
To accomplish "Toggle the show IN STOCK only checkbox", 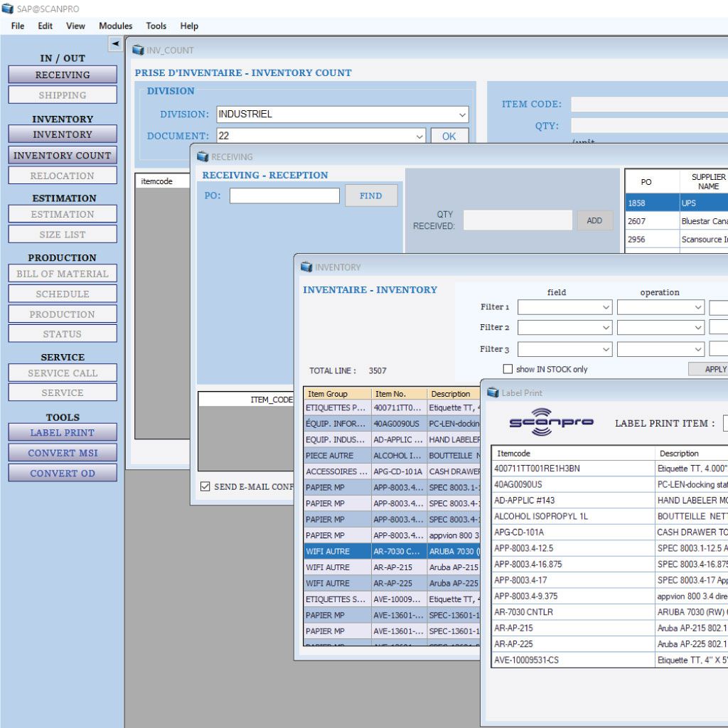I will coord(508,369).
